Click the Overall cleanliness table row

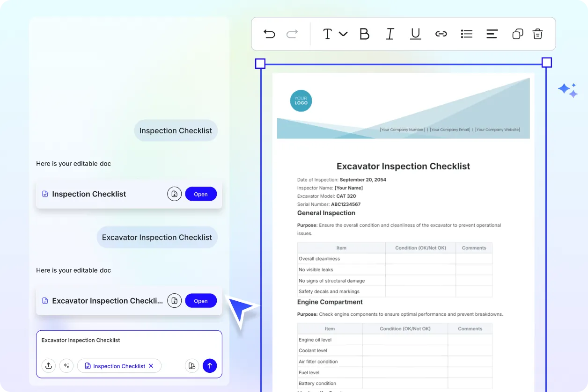point(395,259)
